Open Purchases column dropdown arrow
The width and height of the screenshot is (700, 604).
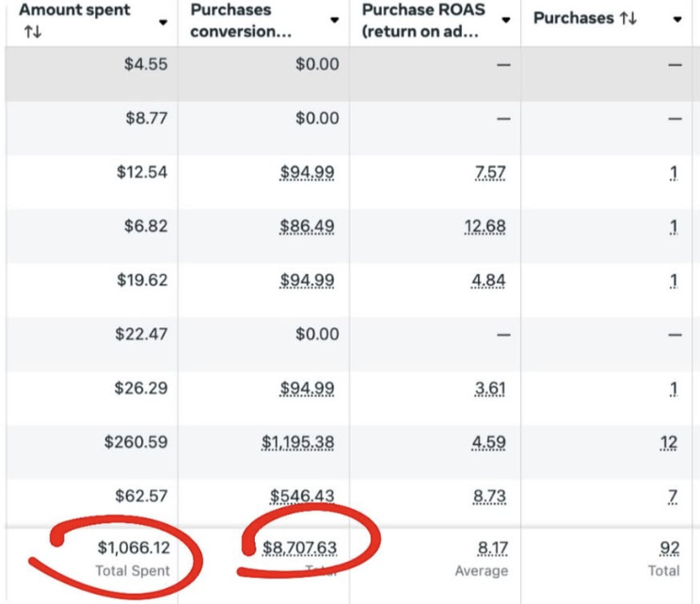678,20
